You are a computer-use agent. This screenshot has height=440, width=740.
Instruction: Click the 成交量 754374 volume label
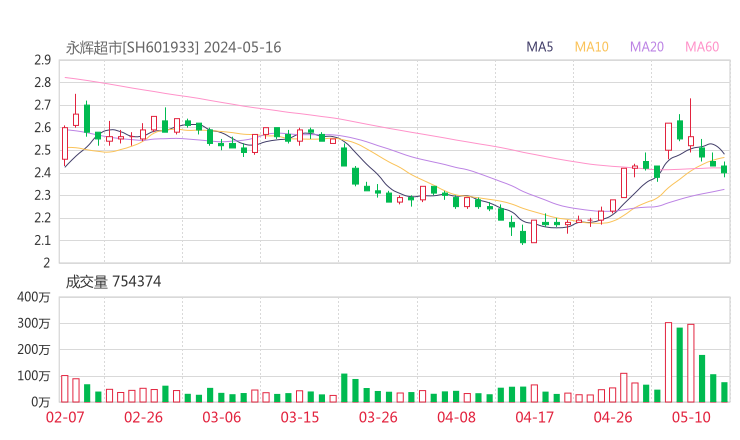tap(113, 282)
